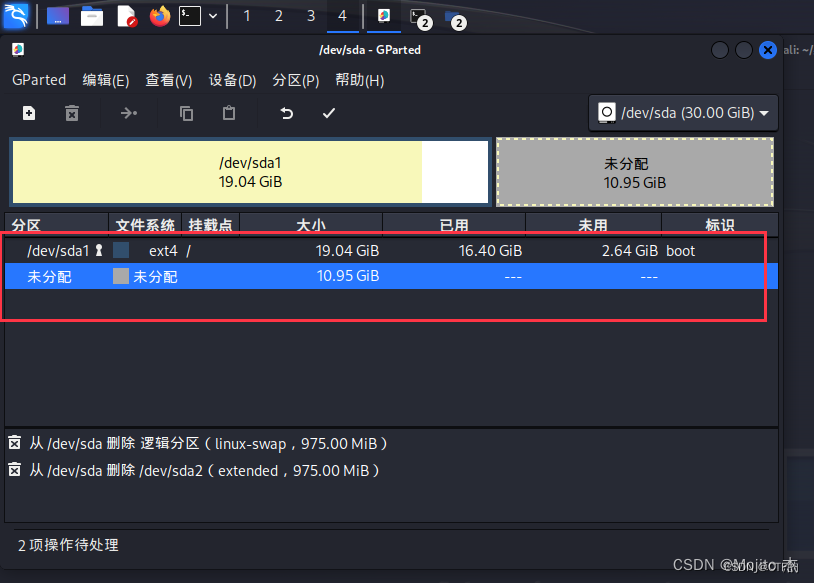Image resolution: width=814 pixels, height=583 pixels.
Task: Click delete icon beside linux-swap pending operation
Action: [x=15, y=443]
